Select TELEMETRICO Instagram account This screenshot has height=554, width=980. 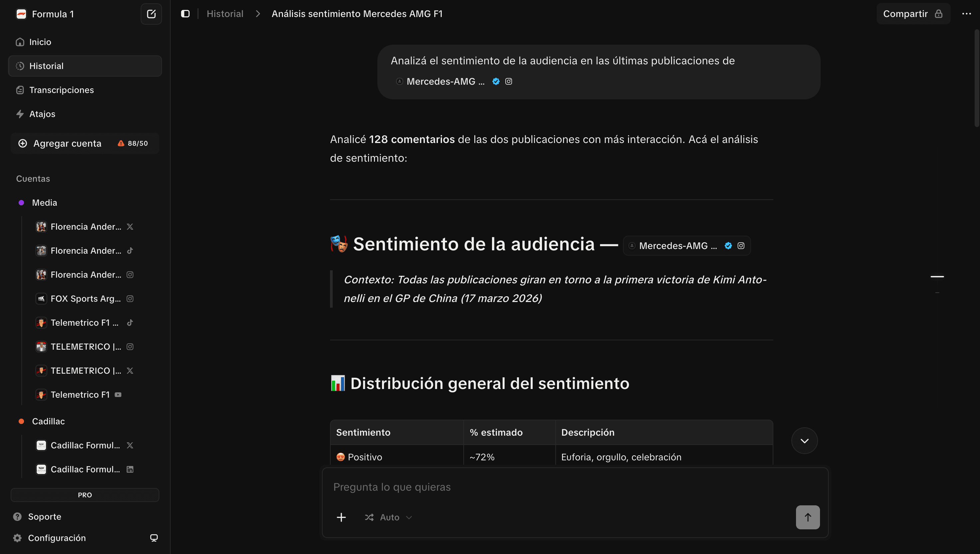coord(84,346)
